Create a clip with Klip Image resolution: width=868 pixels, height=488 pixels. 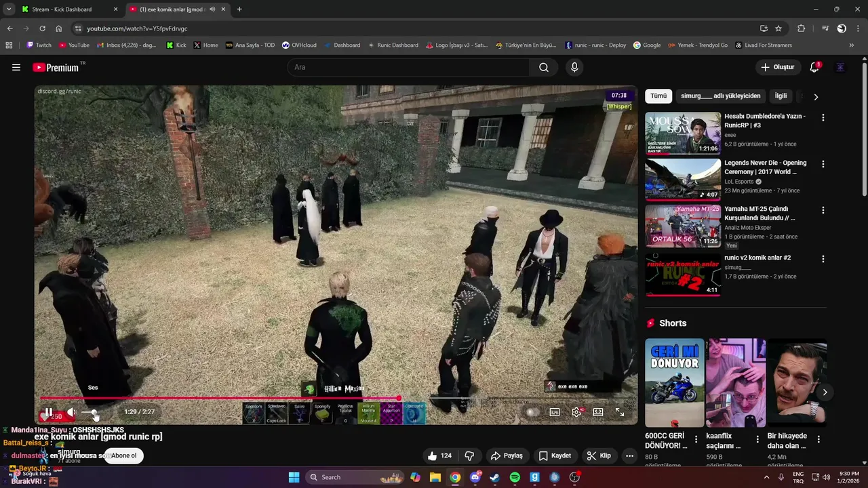(x=599, y=455)
